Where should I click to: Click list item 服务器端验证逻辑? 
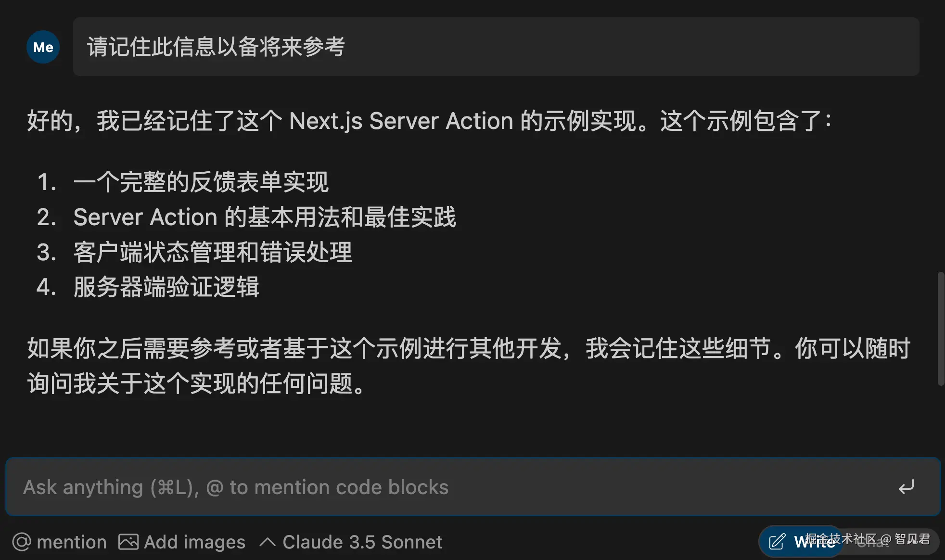click(166, 287)
